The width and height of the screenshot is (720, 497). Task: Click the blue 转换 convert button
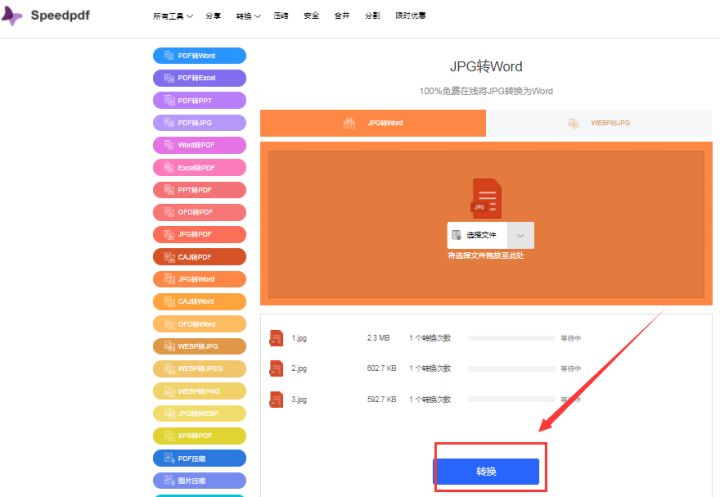click(x=486, y=471)
